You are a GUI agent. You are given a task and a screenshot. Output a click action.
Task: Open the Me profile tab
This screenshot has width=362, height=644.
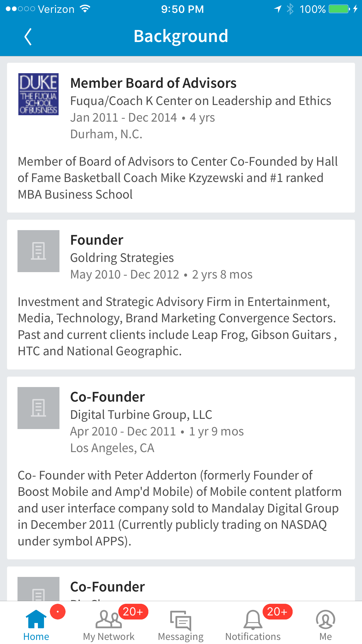click(x=325, y=625)
